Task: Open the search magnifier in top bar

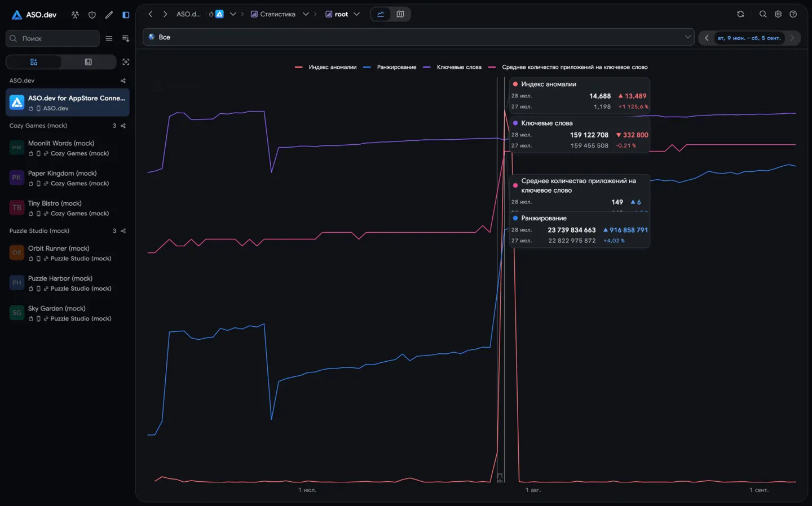Action: point(763,14)
